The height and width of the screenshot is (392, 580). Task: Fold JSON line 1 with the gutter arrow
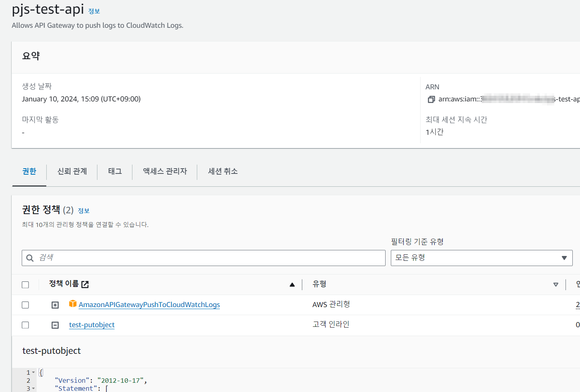tap(33, 373)
